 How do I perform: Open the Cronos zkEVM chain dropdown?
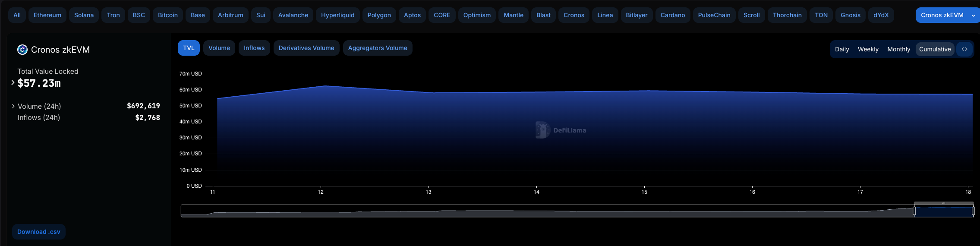(x=948, y=15)
